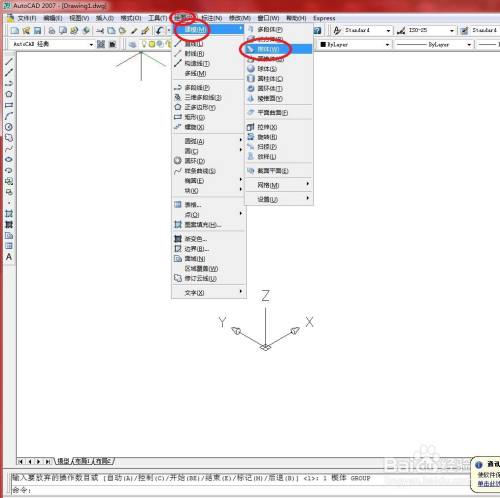The image size is (500, 498).
Task: Click the Paste icon in toolbar
Action: point(123,31)
